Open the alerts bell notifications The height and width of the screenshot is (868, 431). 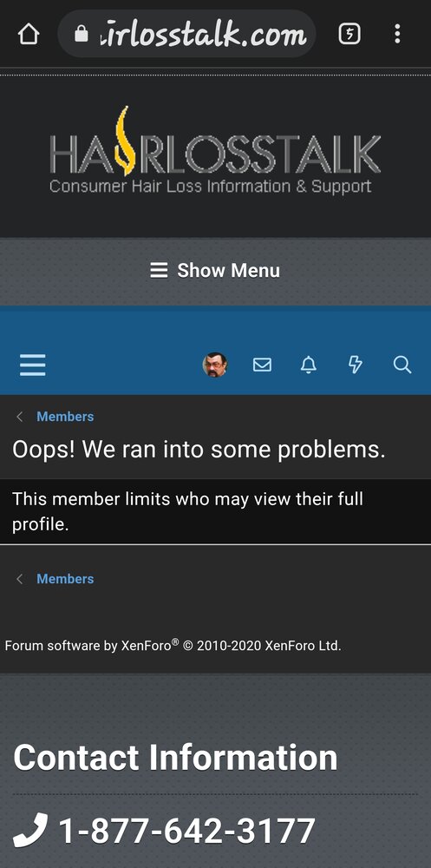(309, 365)
